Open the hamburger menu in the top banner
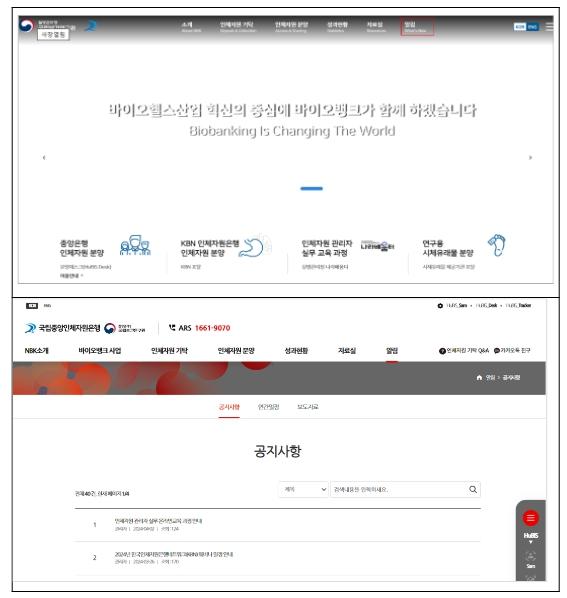Viewport: 567px width, 598px height. click(549, 27)
